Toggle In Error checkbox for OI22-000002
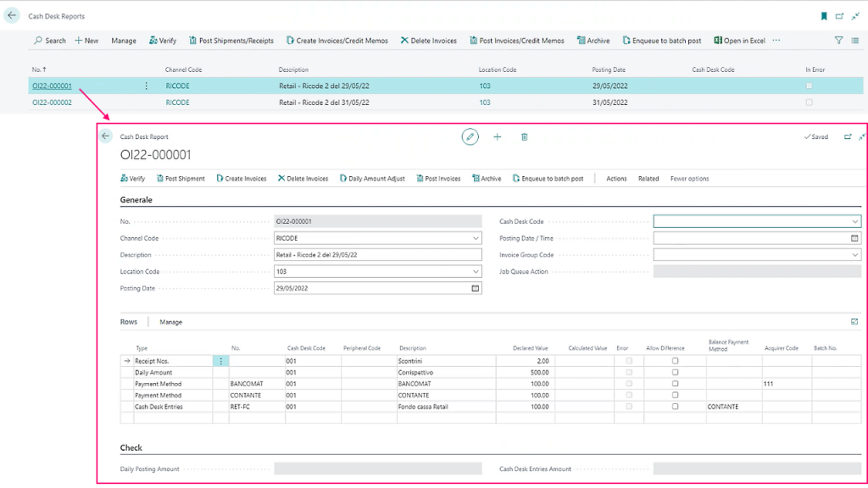Screen dimensions: 868x488 point(809,103)
